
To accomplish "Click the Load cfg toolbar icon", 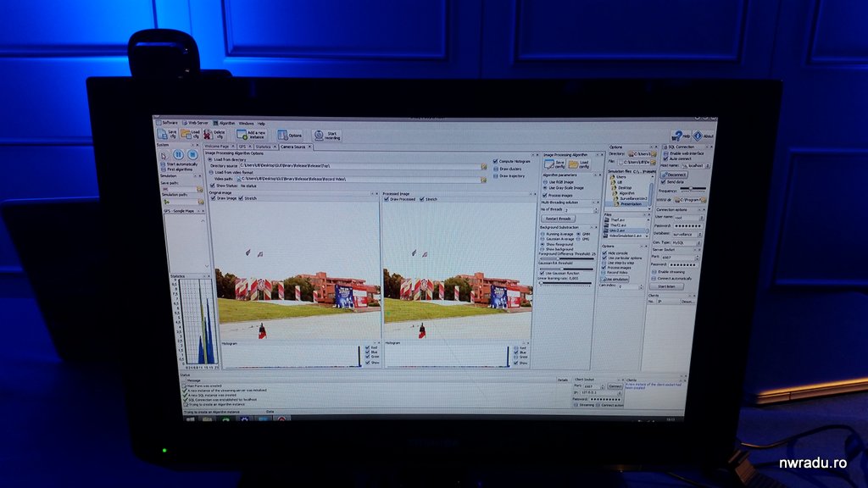I will click(186, 133).
